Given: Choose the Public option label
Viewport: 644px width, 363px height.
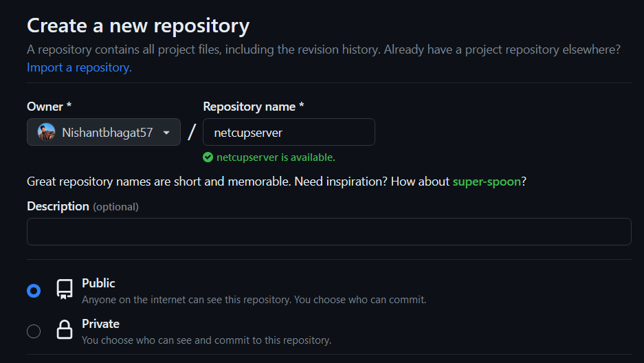Looking at the screenshot, I should click(98, 283).
